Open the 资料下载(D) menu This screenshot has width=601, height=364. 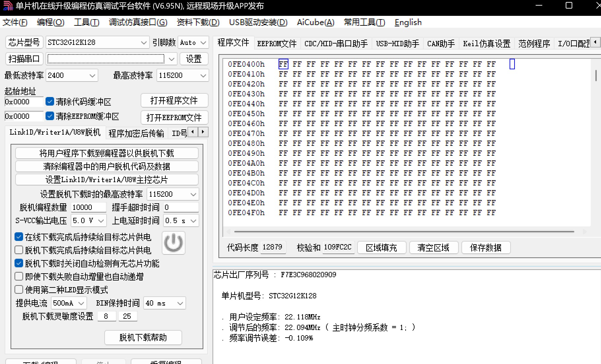[198, 22]
